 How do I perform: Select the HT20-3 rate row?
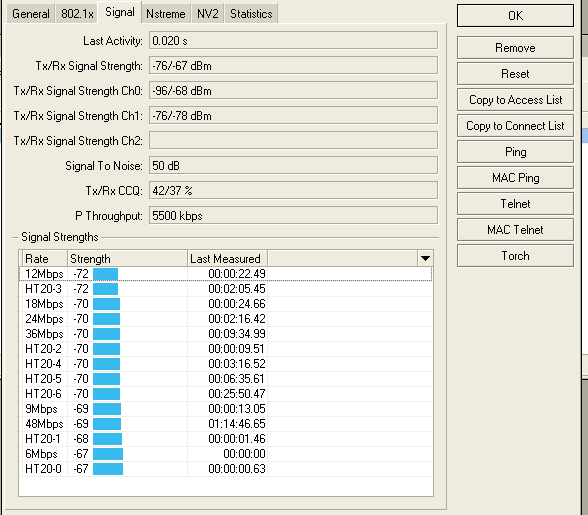click(226, 289)
